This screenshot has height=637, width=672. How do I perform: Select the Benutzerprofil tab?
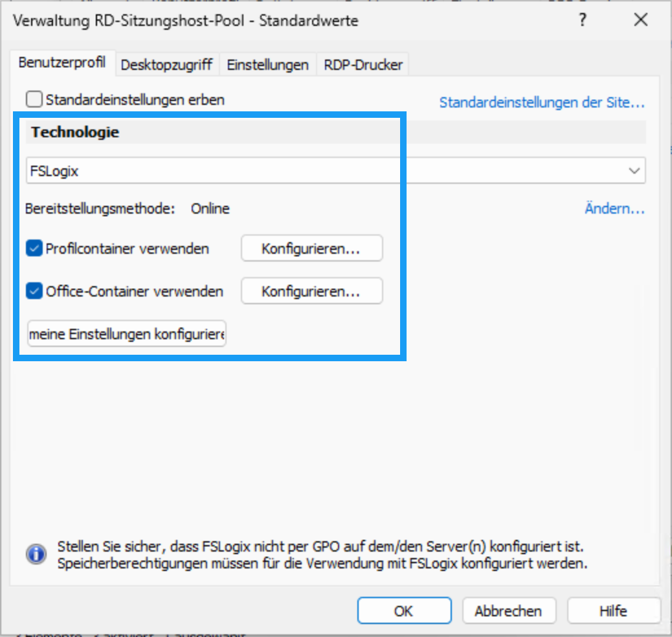click(x=62, y=63)
